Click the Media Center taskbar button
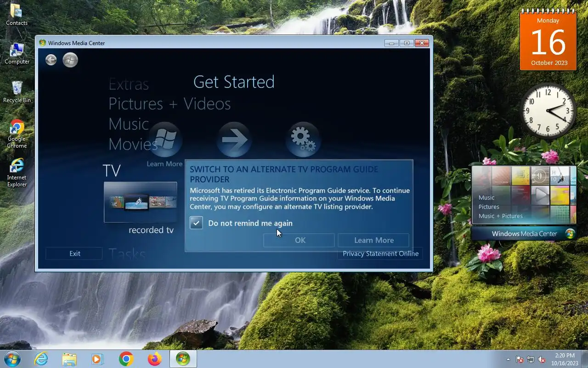The height and width of the screenshot is (368, 588). 183,359
